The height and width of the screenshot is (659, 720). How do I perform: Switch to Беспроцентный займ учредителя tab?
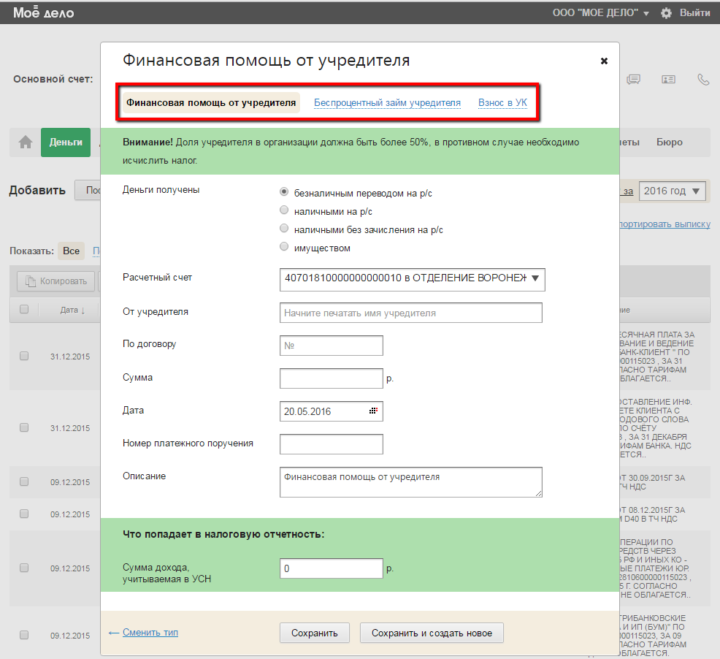click(387, 103)
